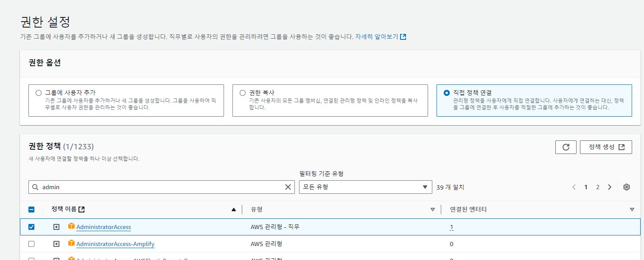This screenshot has width=644, height=260.
Task: Open the 모든 유형 filter dropdown
Action: [365, 187]
